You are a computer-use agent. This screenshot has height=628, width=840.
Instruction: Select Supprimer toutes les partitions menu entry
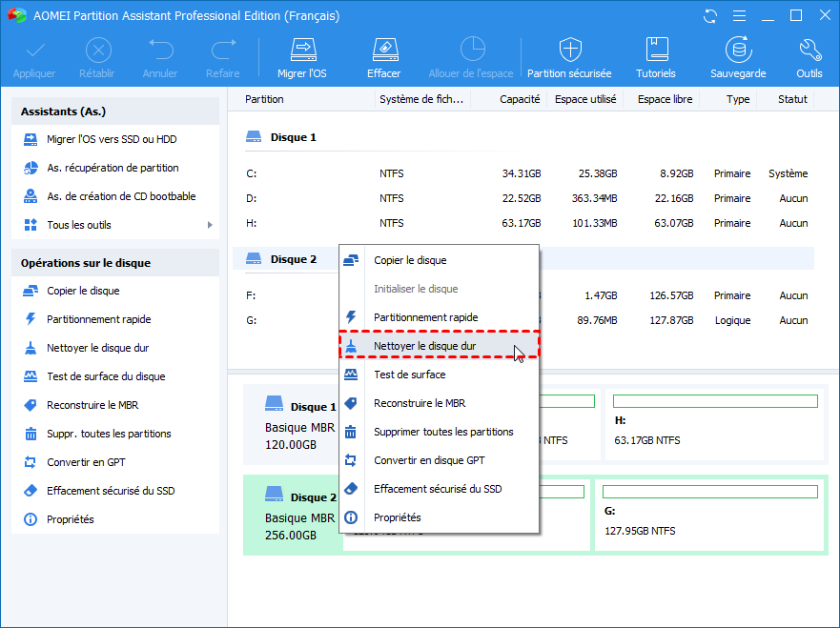(443, 432)
